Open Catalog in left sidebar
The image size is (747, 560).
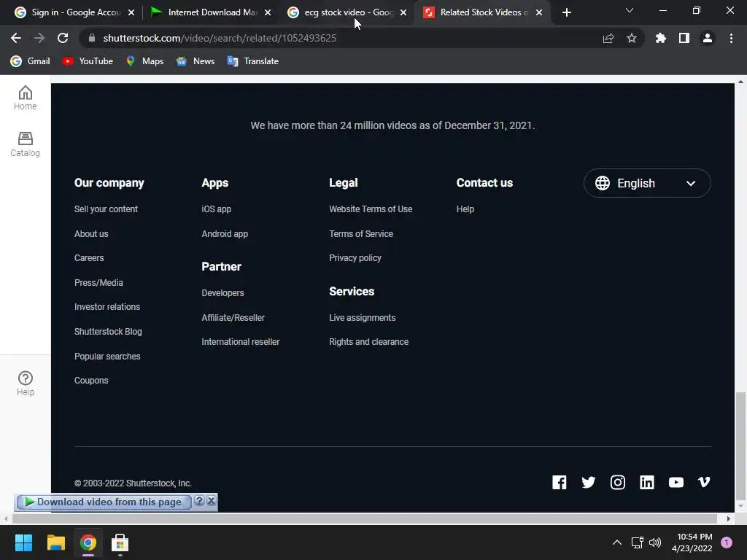pyautogui.click(x=26, y=144)
